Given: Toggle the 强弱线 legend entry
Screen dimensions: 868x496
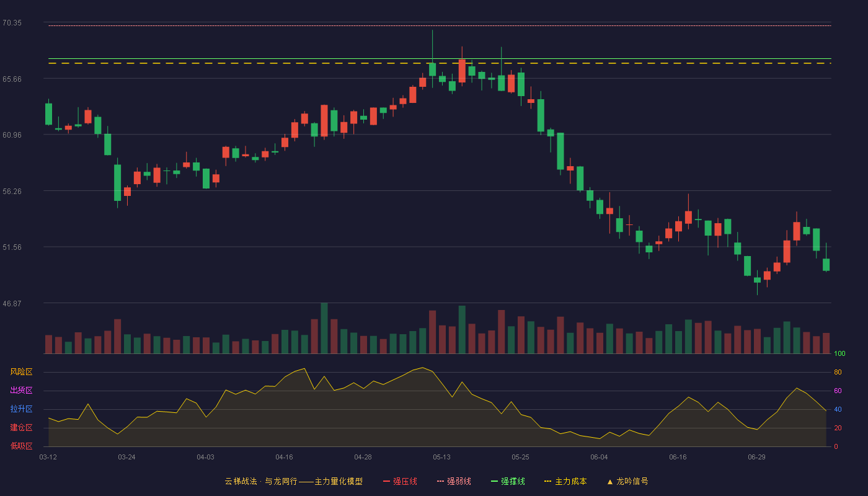Looking at the screenshot, I should (454, 481).
